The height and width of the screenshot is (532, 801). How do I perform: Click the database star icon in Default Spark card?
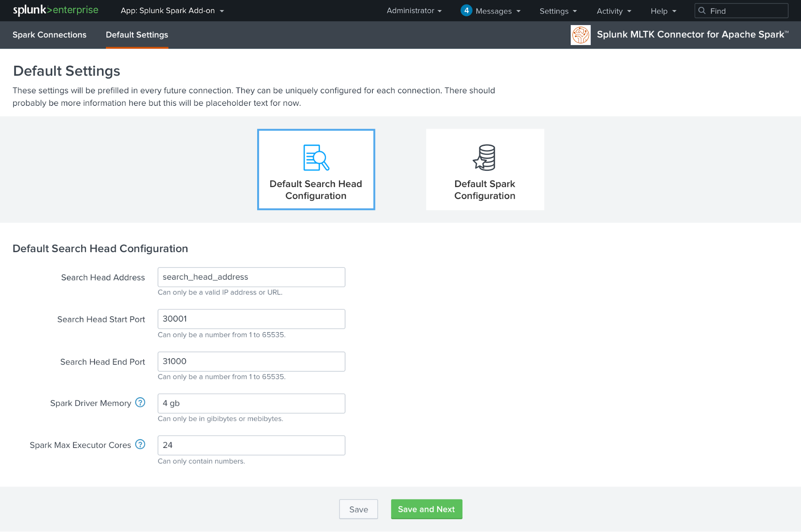(484, 157)
